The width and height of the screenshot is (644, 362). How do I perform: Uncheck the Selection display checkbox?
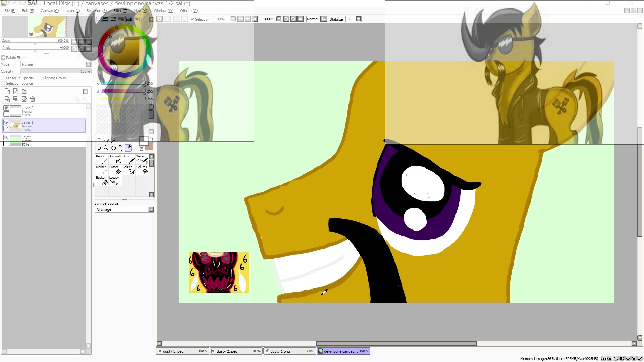click(x=192, y=19)
